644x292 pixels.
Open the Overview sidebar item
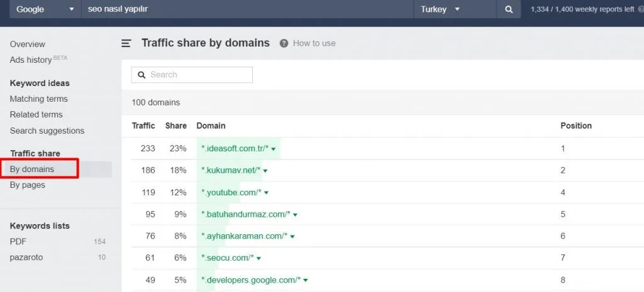[28, 44]
